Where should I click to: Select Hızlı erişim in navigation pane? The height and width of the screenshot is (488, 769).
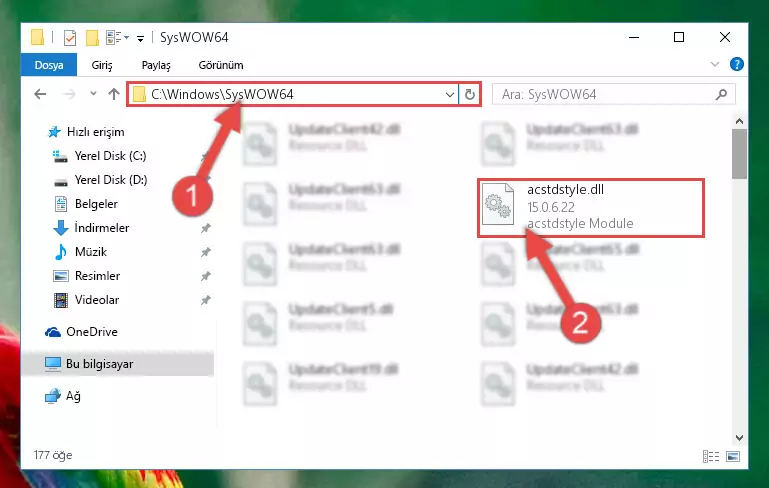click(95, 132)
